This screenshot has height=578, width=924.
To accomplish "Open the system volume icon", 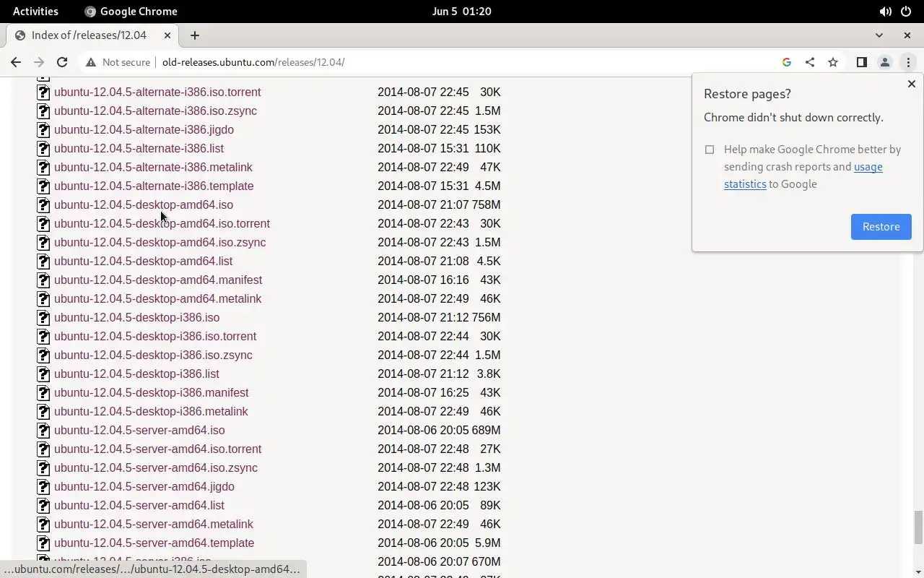I will (885, 12).
